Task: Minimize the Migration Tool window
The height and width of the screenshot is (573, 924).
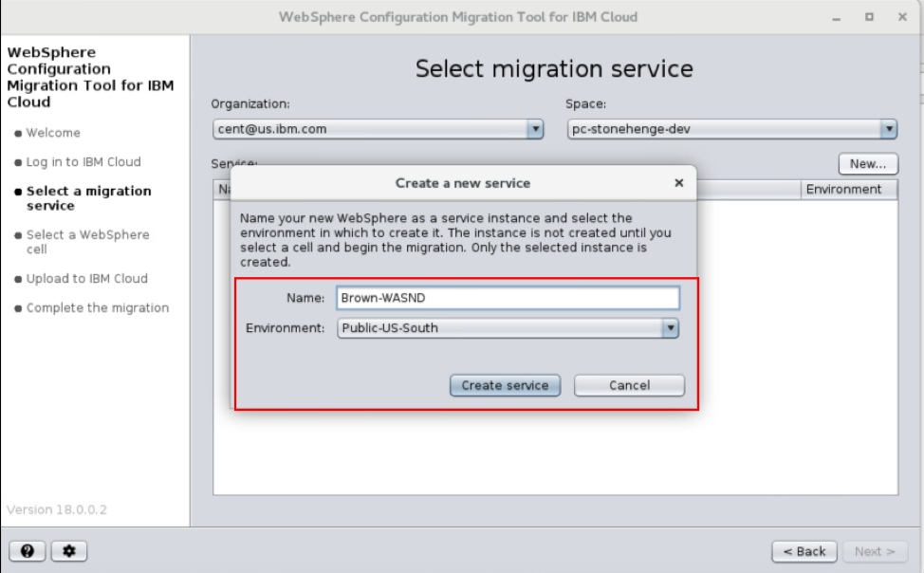Action: [x=838, y=17]
